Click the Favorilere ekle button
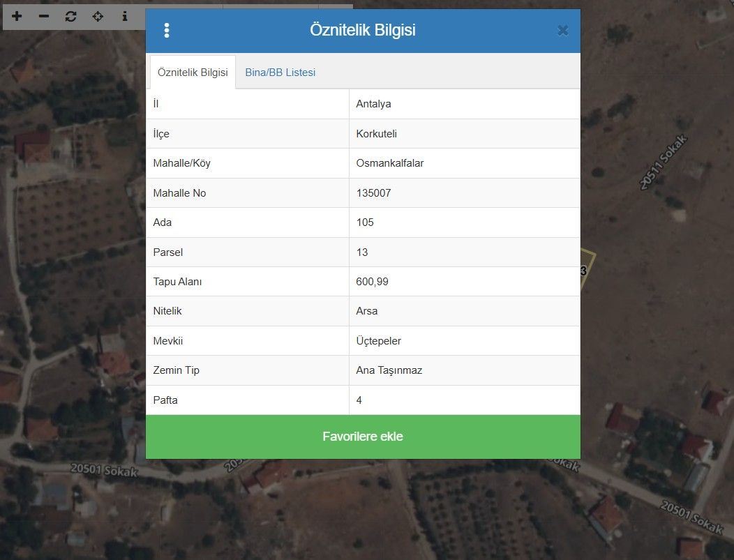This screenshot has height=560, width=734. click(363, 437)
